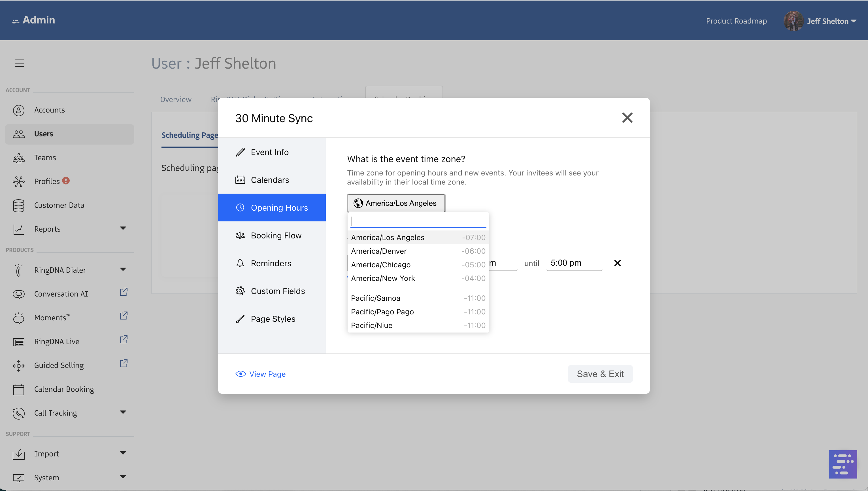The width and height of the screenshot is (868, 491).
Task: Remove the time range ending 5:00 pm
Action: [617, 263]
